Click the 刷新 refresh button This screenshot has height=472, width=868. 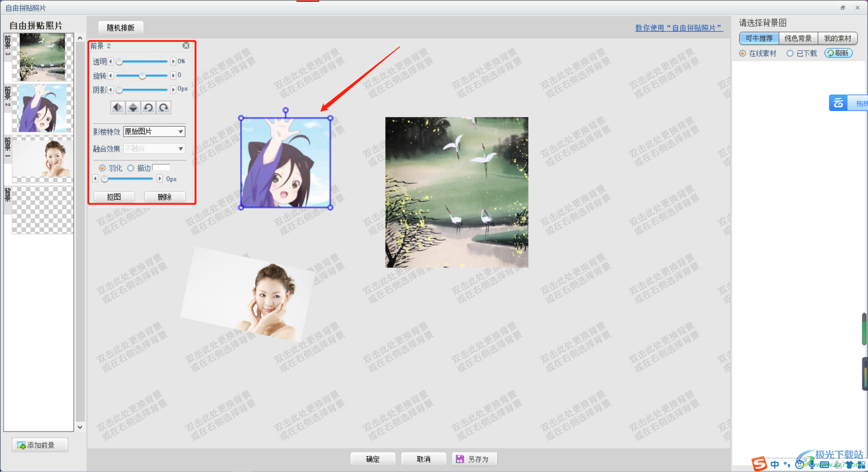[x=839, y=53]
